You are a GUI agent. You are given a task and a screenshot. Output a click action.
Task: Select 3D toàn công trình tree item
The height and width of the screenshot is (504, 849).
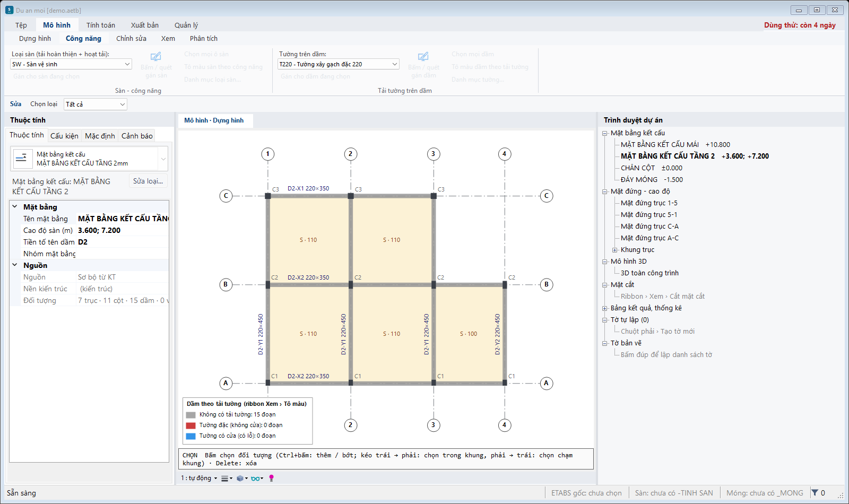(x=649, y=273)
